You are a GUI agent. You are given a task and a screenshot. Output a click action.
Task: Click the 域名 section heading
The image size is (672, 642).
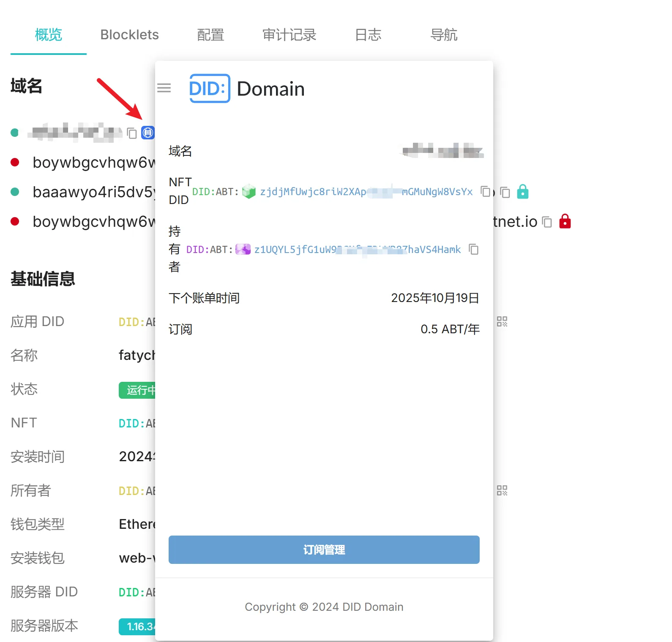(26, 86)
